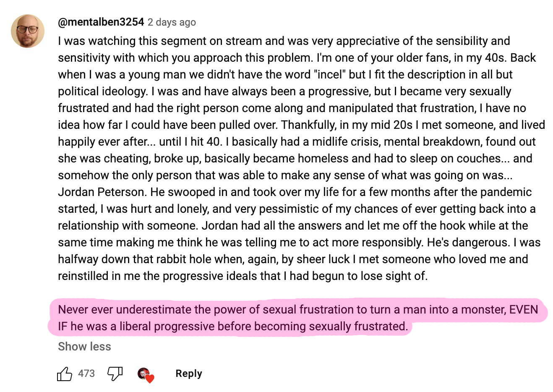The width and height of the screenshot is (553, 392).
Task: Click the red heart badge
Action: [x=150, y=379]
